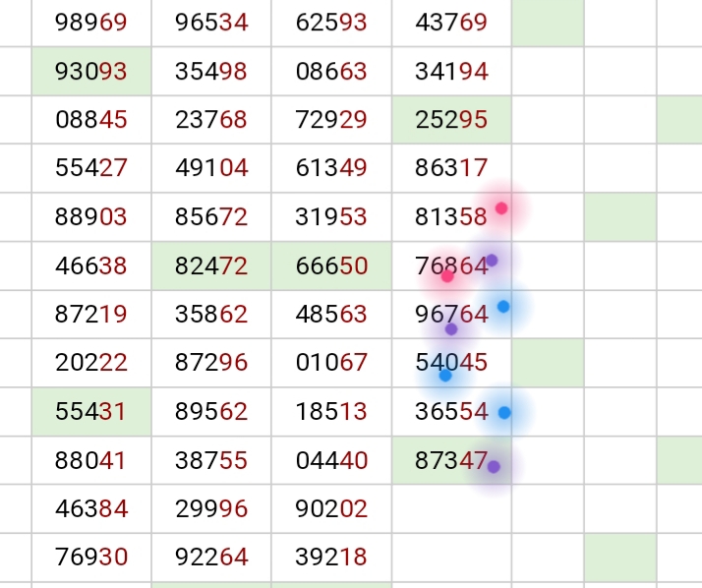Select the cell showing 49104
Screen dimensions: 702x588
point(211,168)
